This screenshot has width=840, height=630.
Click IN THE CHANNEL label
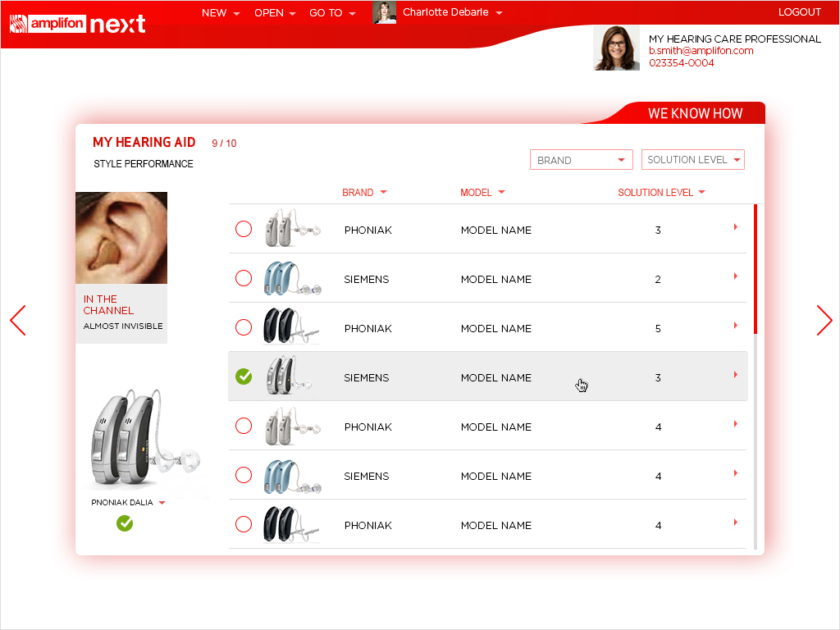(108, 305)
